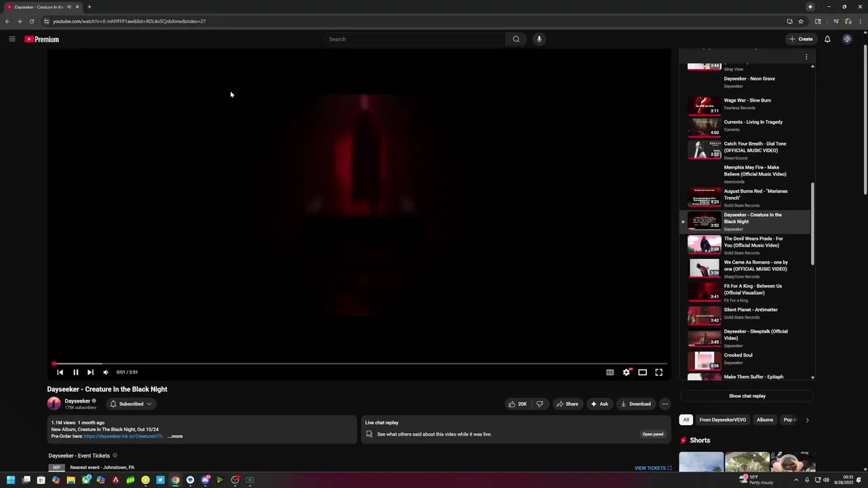Show hidden system tray icons
The height and width of the screenshot is (488, 868).
pyautogui.click(x=796, y=480)
